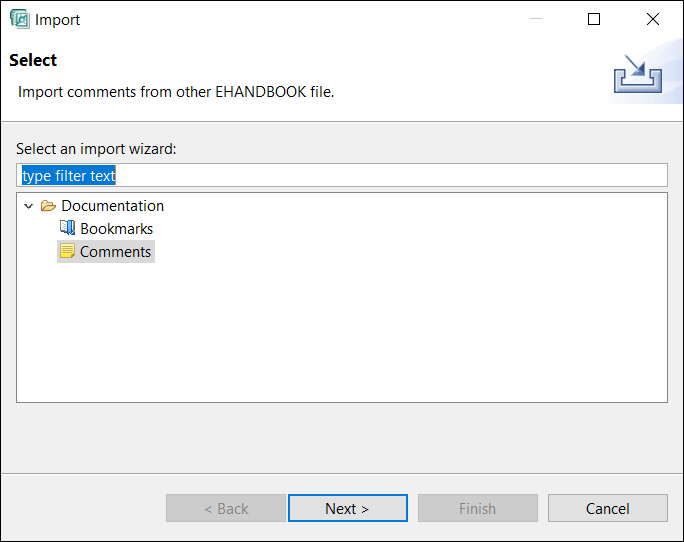
Task: Click the 'Select an import wizard:' label
Action: [96, 149]
